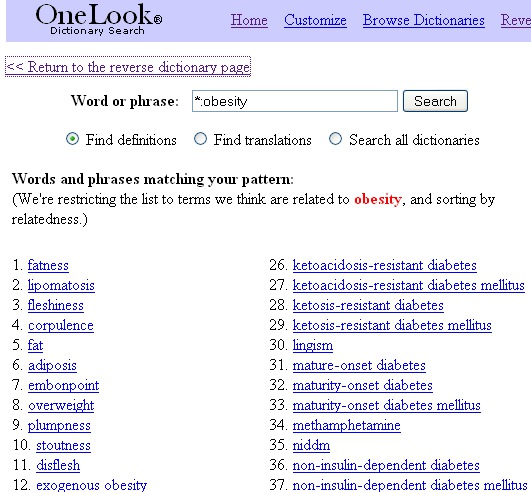Image resolution: width=531 pixels, height=492 pixels.
Task: Open the mature-onset diabetes link
Action: click(x=359, y=365)
